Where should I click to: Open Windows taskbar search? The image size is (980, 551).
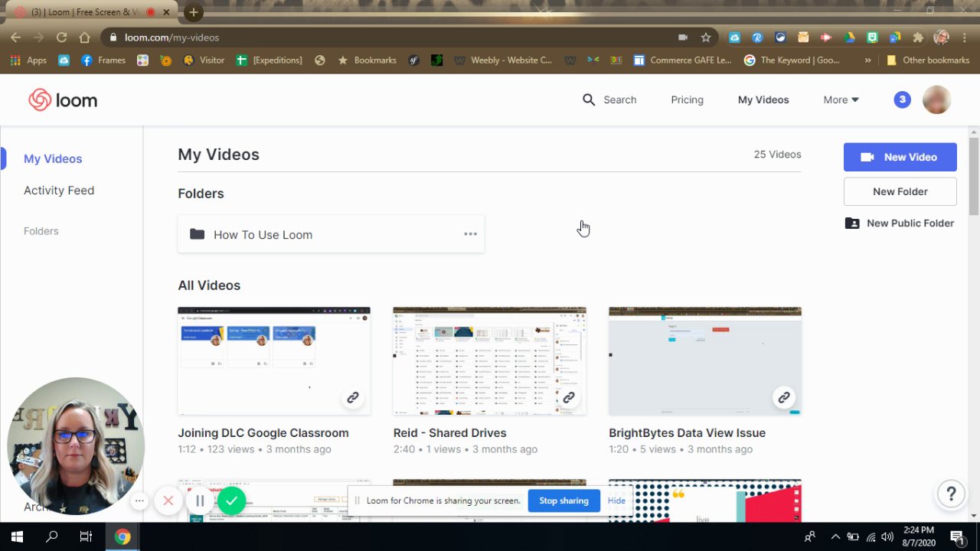(51, 536)
